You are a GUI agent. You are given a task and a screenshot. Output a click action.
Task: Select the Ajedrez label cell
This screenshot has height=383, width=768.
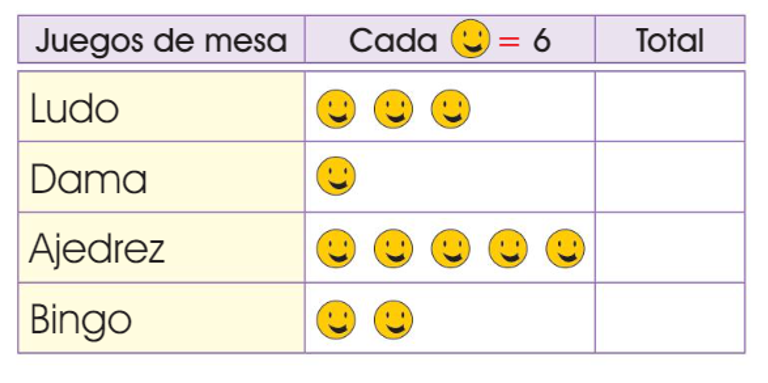(x=162, y=247)
